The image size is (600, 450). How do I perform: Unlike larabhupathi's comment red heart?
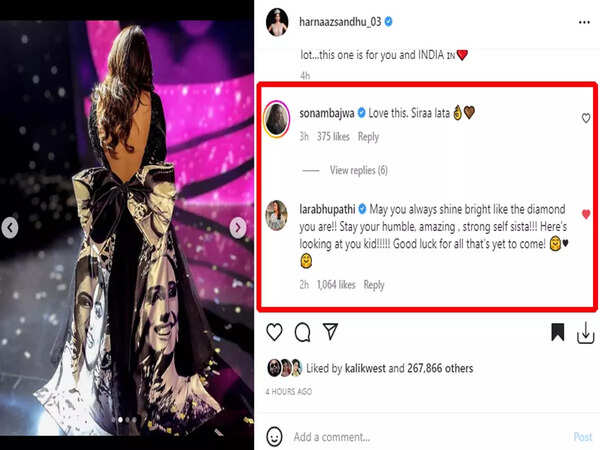click(586, 214)
